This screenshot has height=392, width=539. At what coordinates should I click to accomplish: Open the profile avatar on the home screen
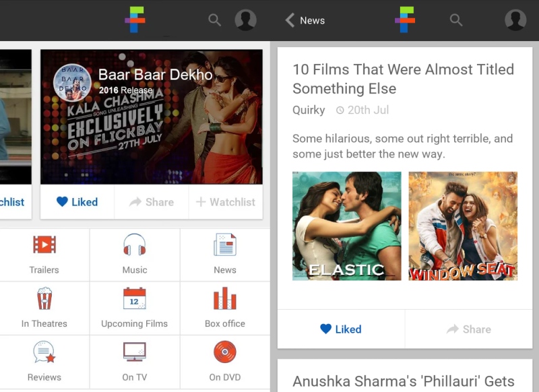coord(245,20)
